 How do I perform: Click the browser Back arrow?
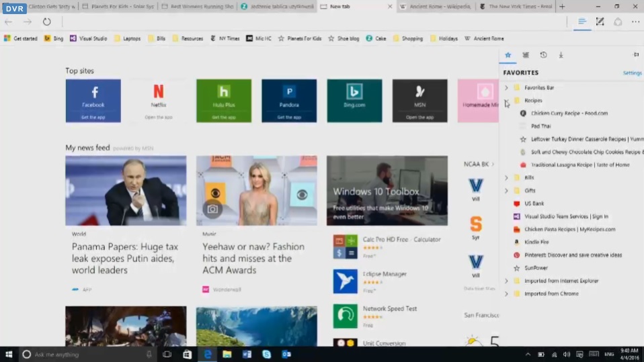pyautogui.click(x=8, y=21)
